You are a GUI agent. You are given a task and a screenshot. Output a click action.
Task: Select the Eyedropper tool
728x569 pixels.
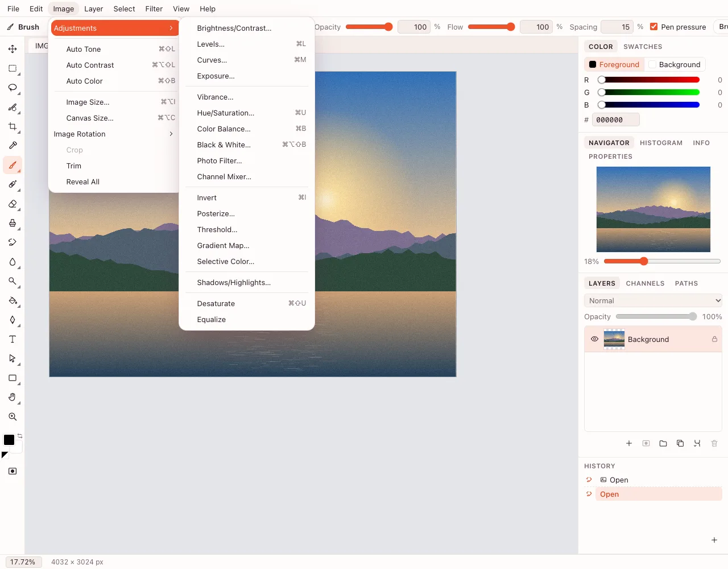[13, 146]
